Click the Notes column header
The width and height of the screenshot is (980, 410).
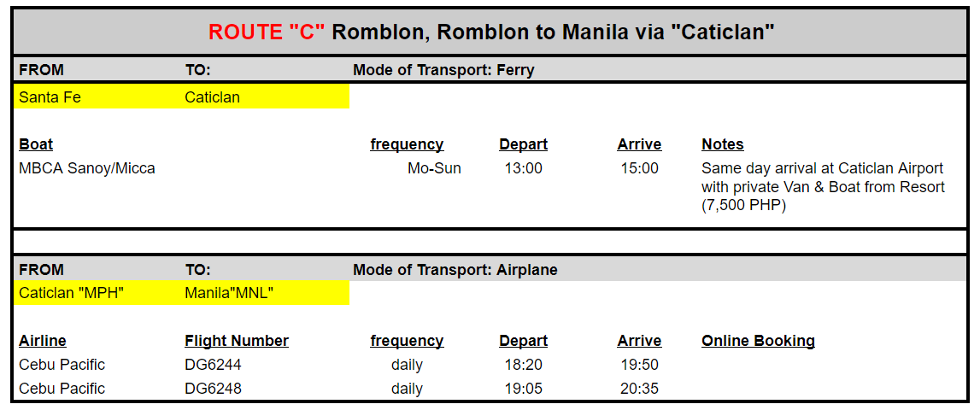(x=723, y=144)
